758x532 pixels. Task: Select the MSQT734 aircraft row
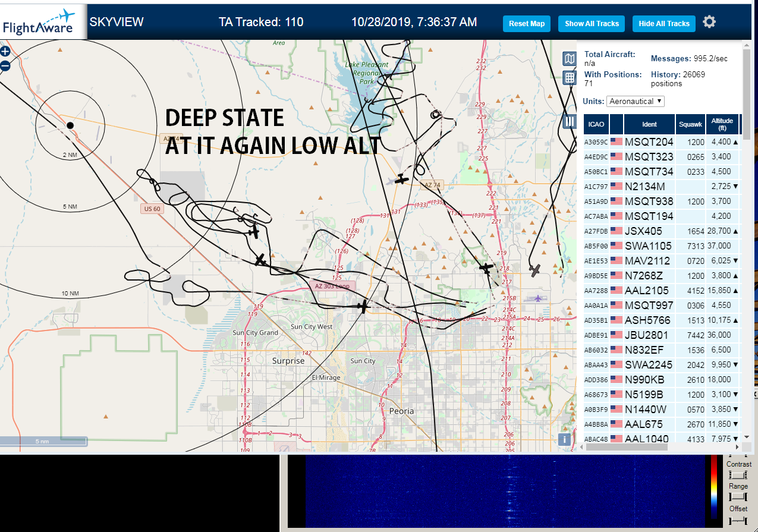click(x=661, y=172)
